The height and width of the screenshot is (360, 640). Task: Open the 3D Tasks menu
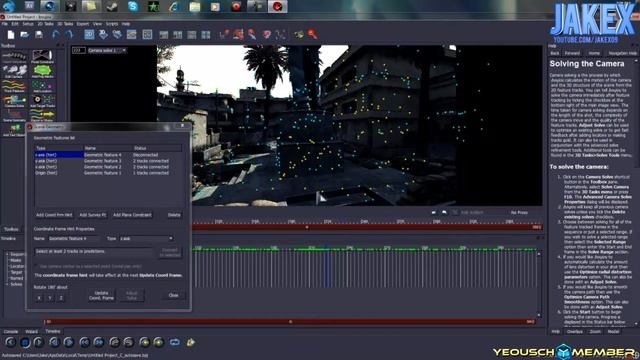[65, 24]
